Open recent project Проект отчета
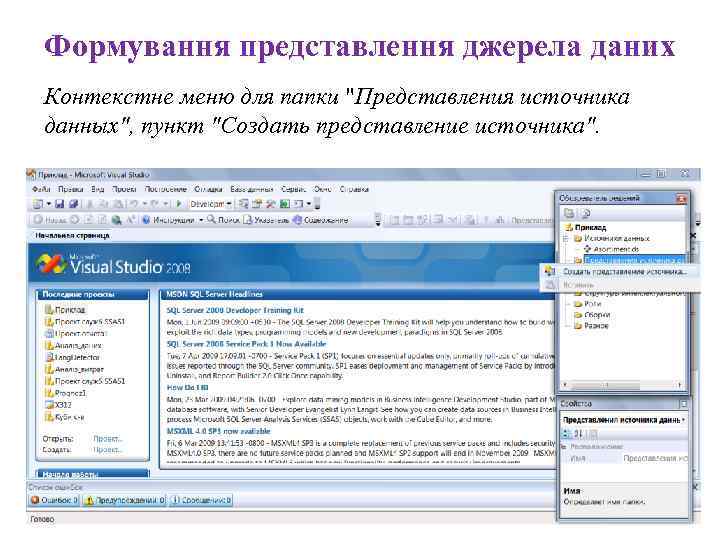Image resolution: width=720 pixels, height=540 pixels. click(76, 333)
